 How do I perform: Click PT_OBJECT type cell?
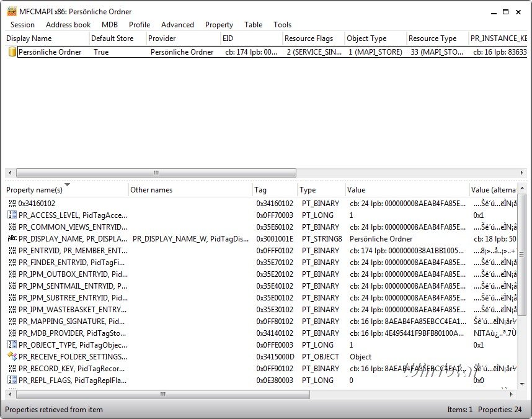click(x=321, y=356)
